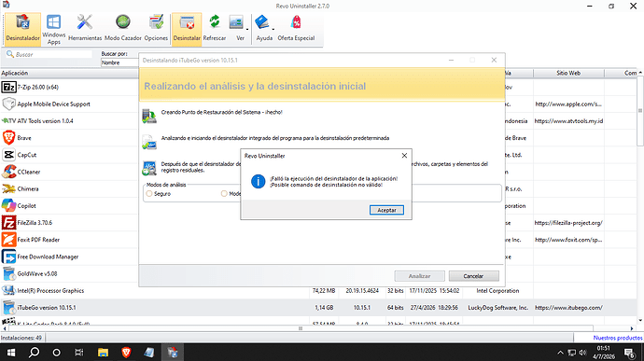
Task: Click Aceptar in the error dialog
Action: coord(386,210)
